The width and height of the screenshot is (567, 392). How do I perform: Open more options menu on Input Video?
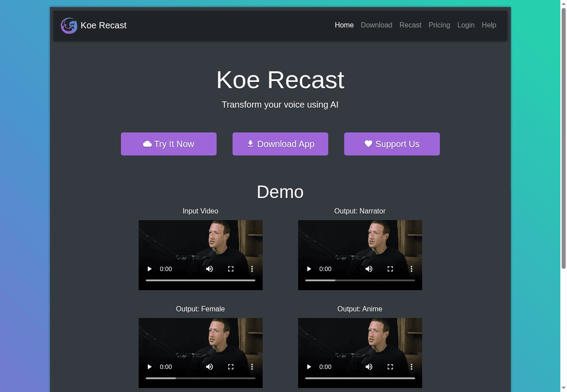tap(252, 269)
